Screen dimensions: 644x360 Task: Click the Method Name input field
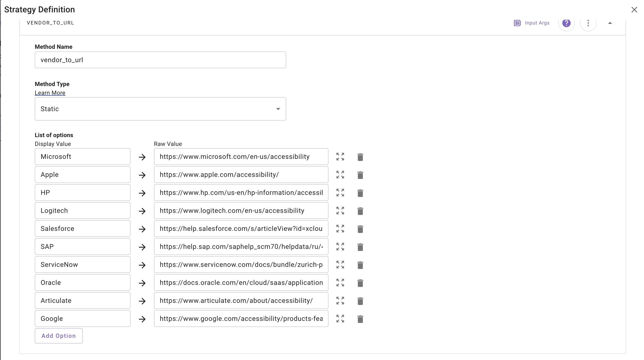point(160,60)
